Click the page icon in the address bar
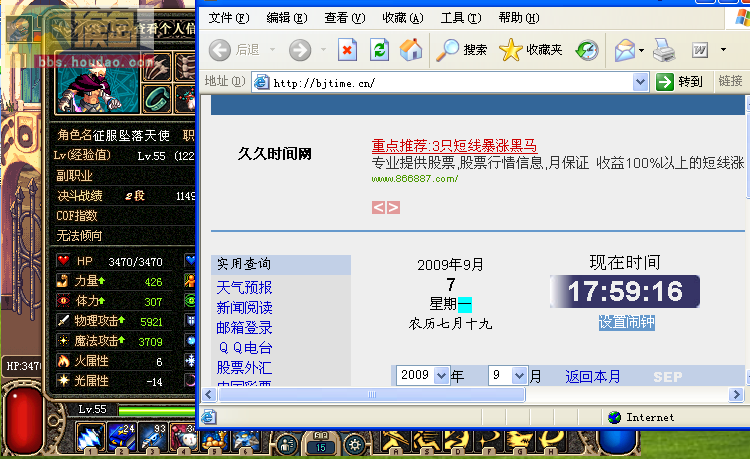This screenshot has width=750, height=459. pos(262,82)
